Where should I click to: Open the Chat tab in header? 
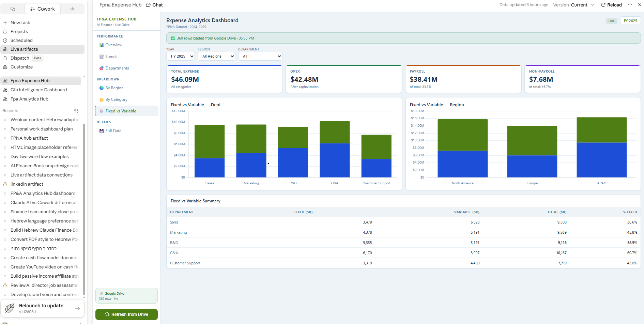coord(154,5)
